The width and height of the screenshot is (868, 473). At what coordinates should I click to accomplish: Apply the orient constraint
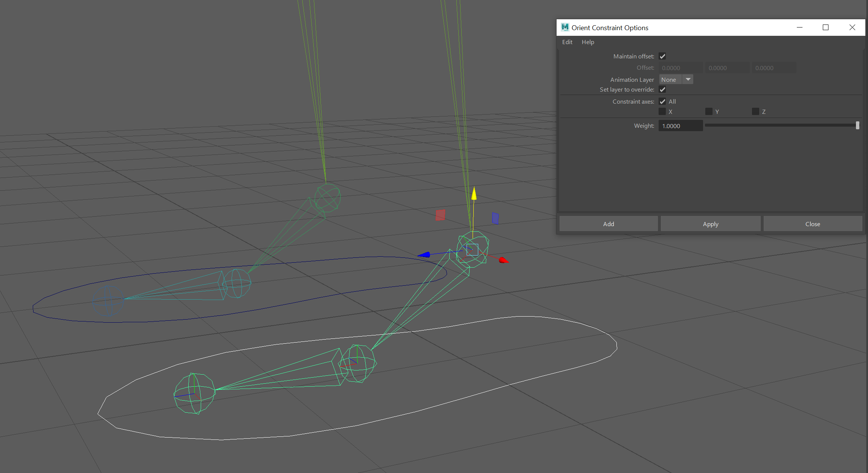point(711,223)
